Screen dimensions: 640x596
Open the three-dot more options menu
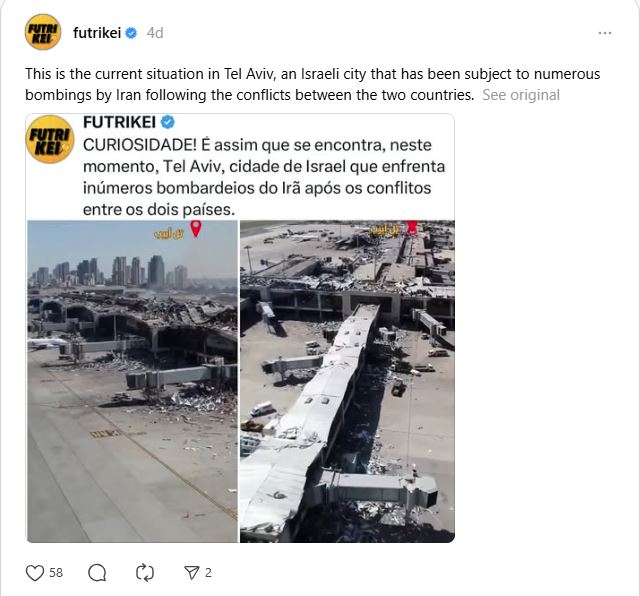tap(604, 33)
